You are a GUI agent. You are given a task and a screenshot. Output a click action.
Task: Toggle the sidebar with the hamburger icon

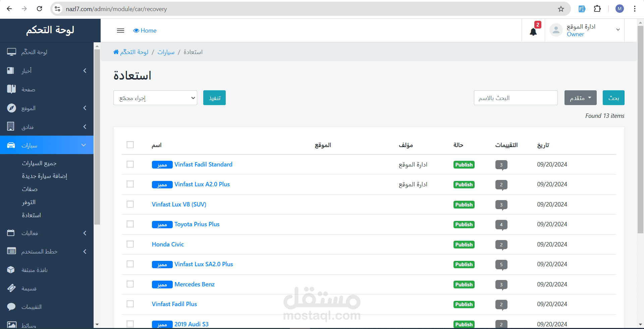120,31
